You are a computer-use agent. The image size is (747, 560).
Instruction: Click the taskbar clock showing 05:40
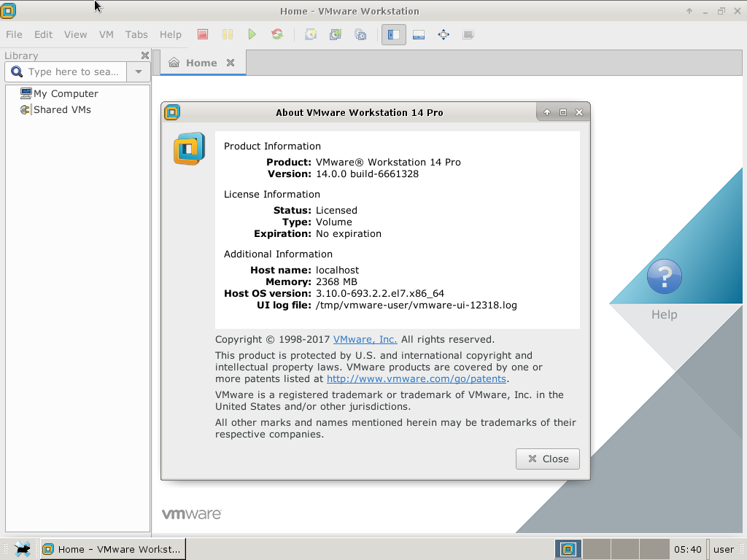pyautogui.click(x=687, y=550)
